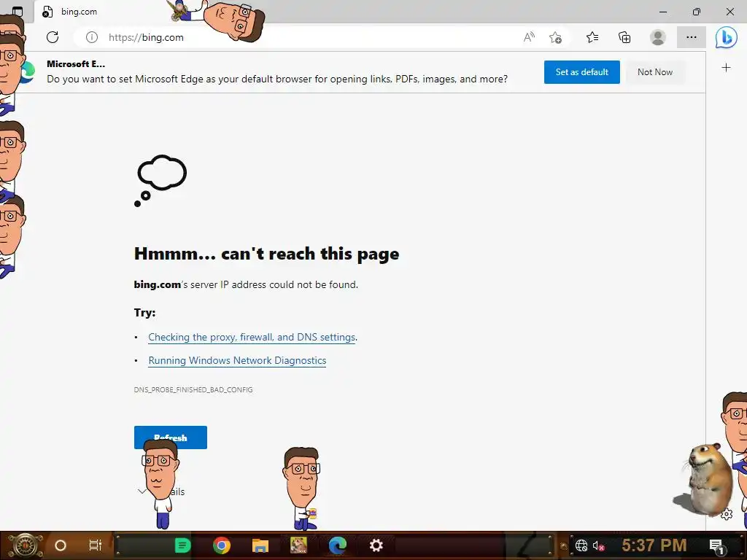Switch to Microsoft Edge on taskbar

pos(337,545)
